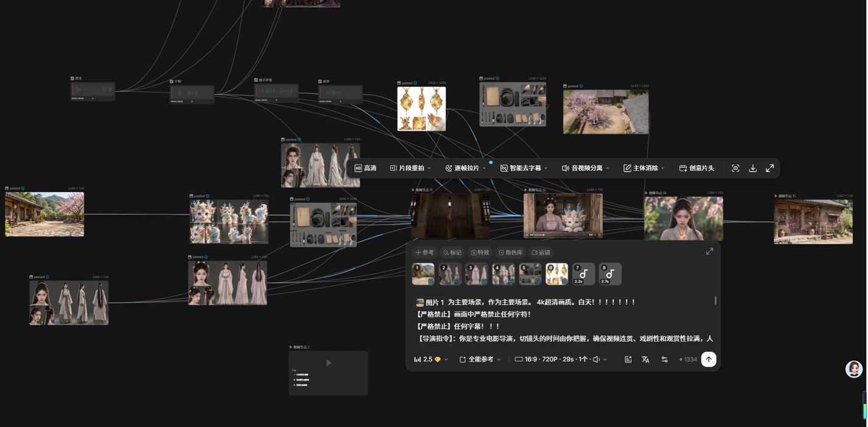
Task: Play the 男主 audio node
Action: click(x=93, y=98)
